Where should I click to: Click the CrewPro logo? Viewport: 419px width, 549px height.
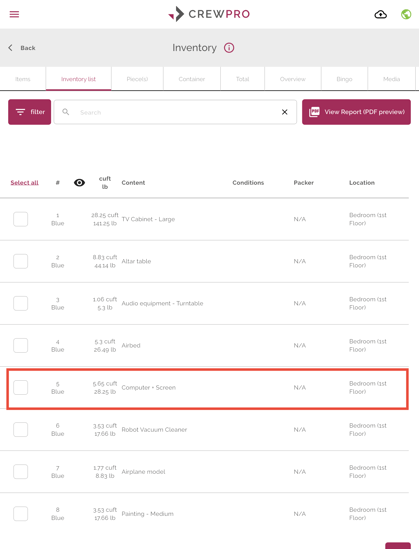click(209, 14)
